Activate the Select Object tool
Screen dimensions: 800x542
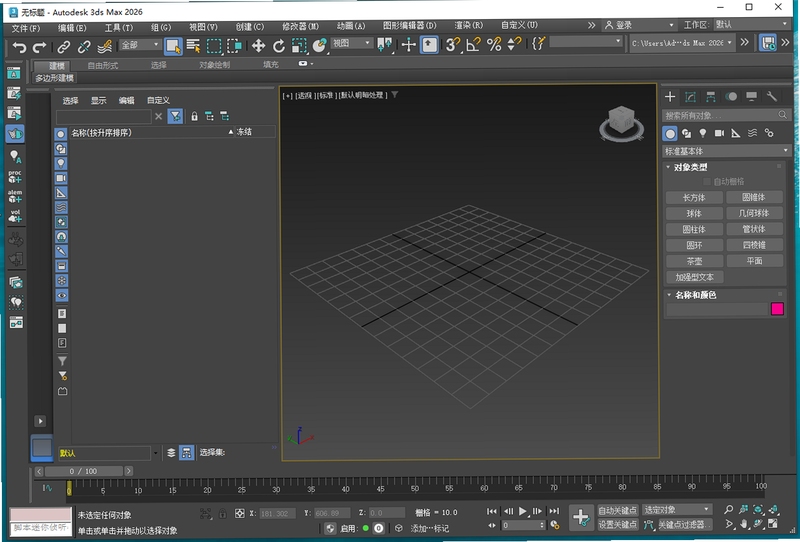point(173,46)
